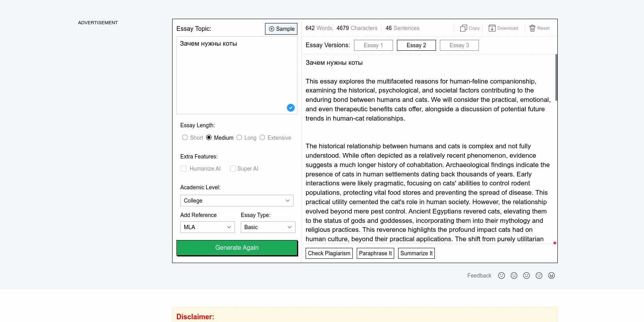Screen dimensions: 644x322
Task: Click the Generate Again button
Action: point(237,248)
